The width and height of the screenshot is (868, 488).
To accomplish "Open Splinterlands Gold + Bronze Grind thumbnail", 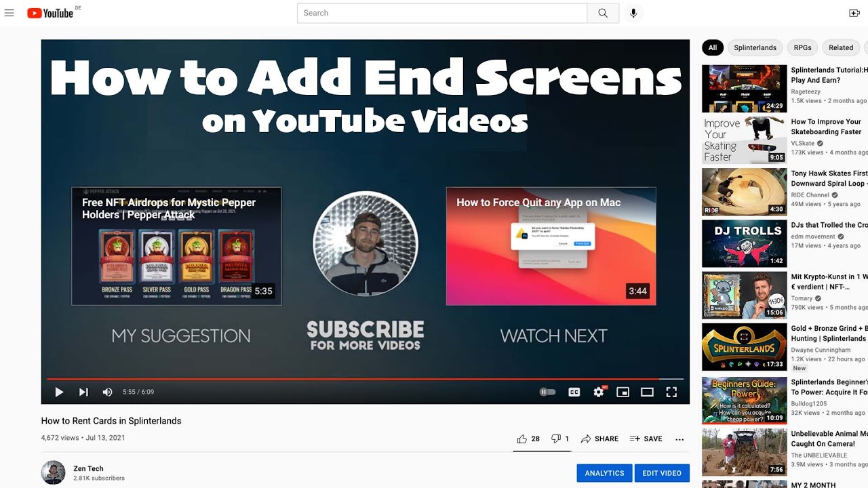I will pyautogui.click(x=744, y=347).
